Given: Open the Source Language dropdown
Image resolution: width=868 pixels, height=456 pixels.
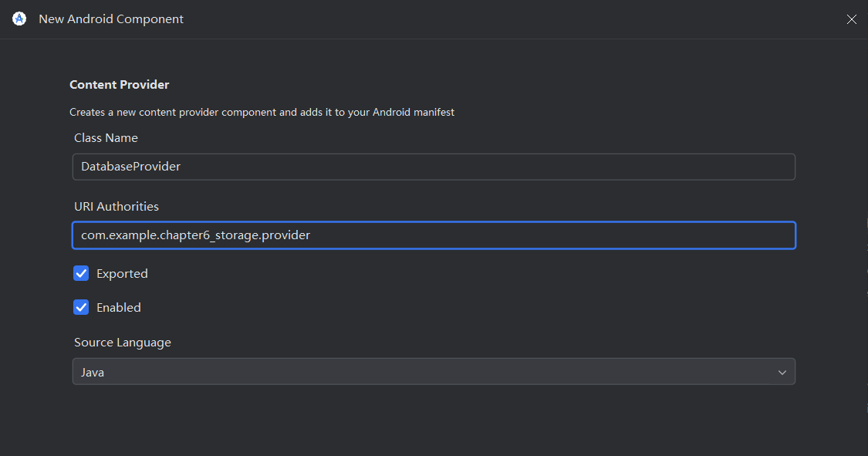Looking at the screenshot, I should click(434, 372).
